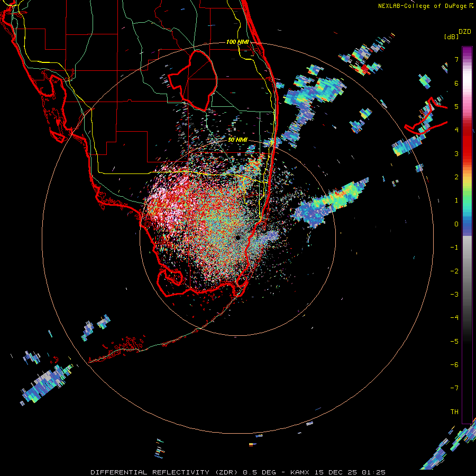
Task: Click the DZD product label
Action: pyautogui.click(x=465, y=32)
